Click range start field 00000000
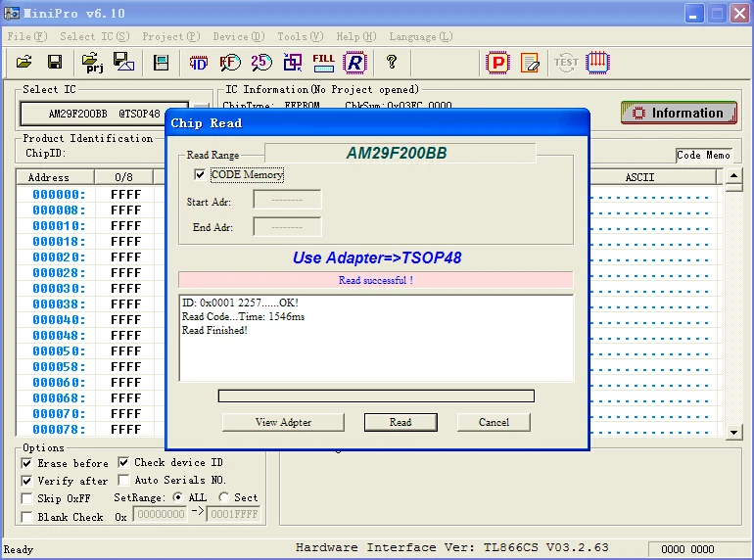Image resolution: width=754 pixels, height=560 pixels. pyautogui.click(x=161, y=514)
